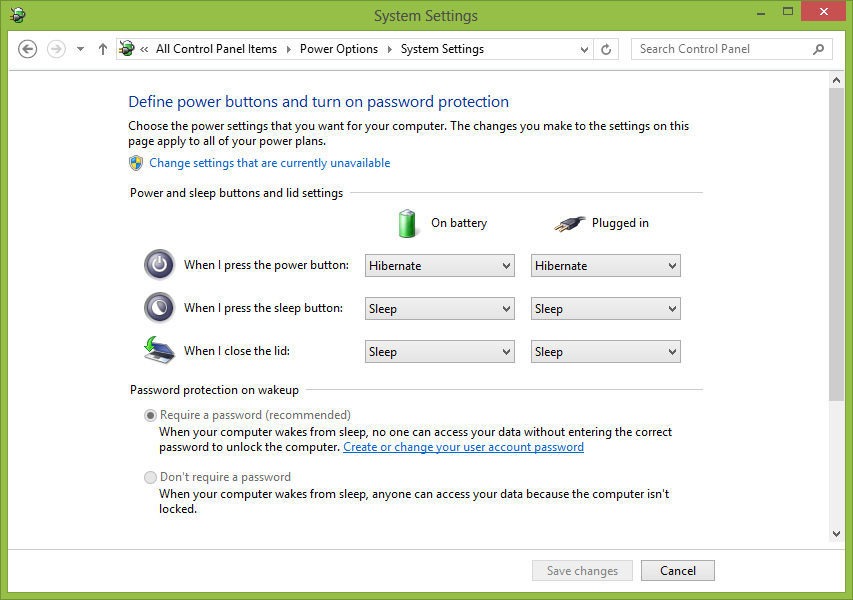Click the green battery icon
853x600 pixels.
coord(407,223)
